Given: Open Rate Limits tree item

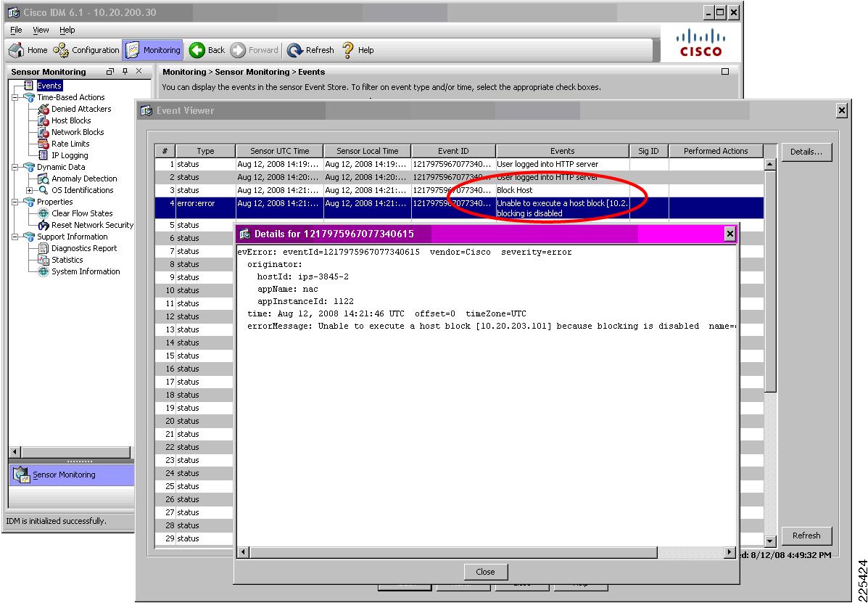Looking at the screenshot, I should (70, 144).
